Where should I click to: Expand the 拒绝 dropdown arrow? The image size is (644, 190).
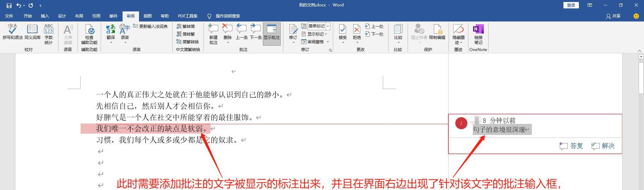pos(357,43)
